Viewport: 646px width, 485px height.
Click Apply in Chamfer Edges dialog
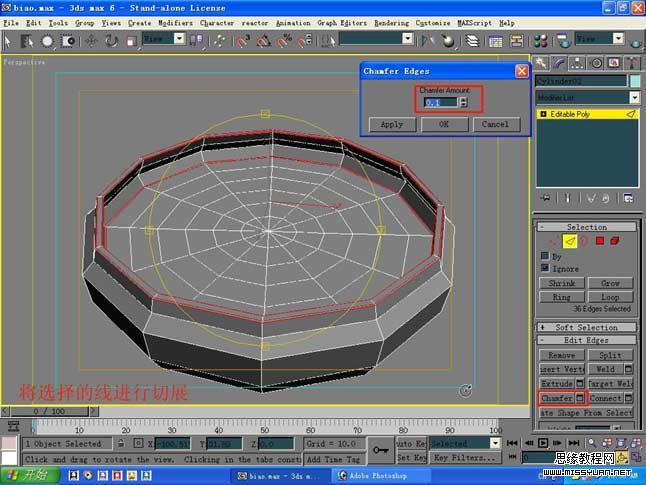[392, 124]
